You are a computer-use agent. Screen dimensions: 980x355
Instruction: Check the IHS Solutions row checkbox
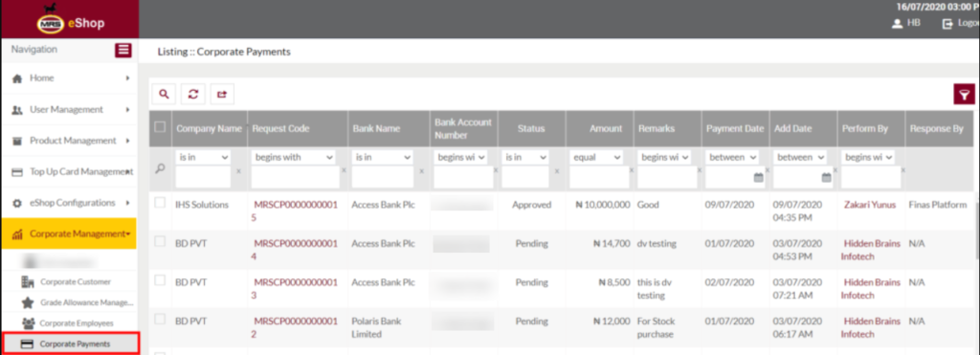click(160, 203)
